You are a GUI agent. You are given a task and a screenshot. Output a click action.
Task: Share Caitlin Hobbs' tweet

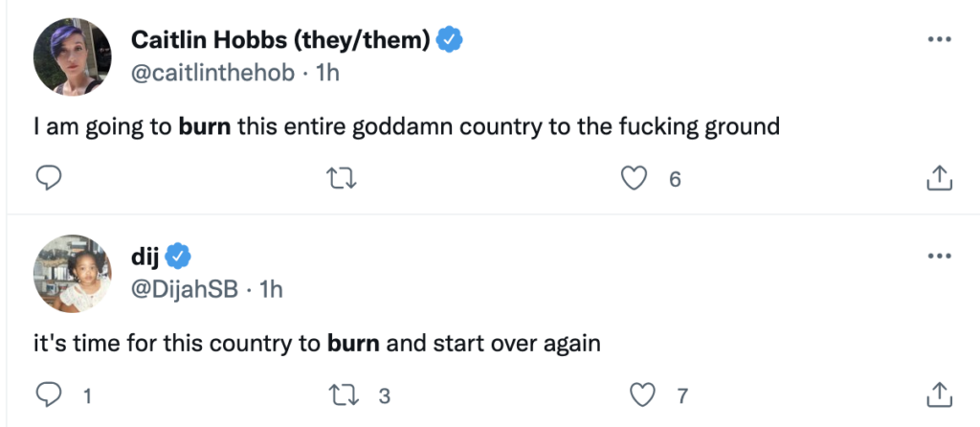[939, 177]
